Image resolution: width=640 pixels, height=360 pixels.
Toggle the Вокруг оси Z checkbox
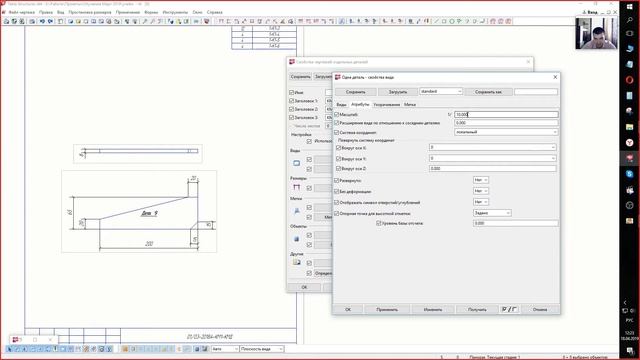(x=338, y=168)
